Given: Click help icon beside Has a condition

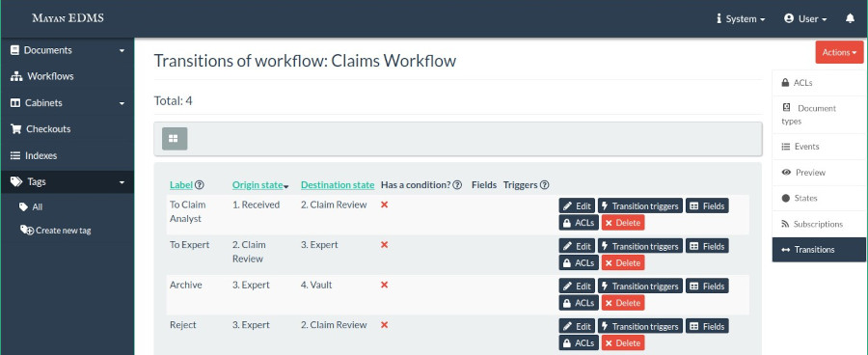Looking at the screenshot, I should pos(457,185).
